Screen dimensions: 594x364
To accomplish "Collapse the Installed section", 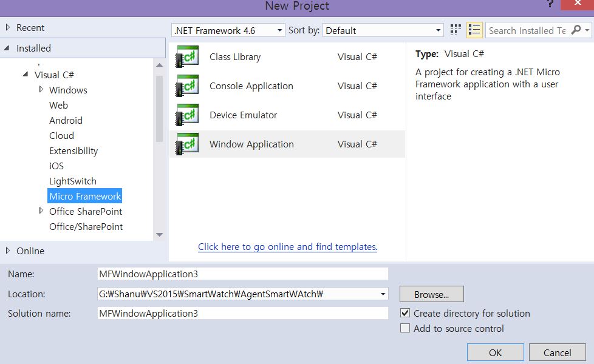I will (x=7, y=48).
